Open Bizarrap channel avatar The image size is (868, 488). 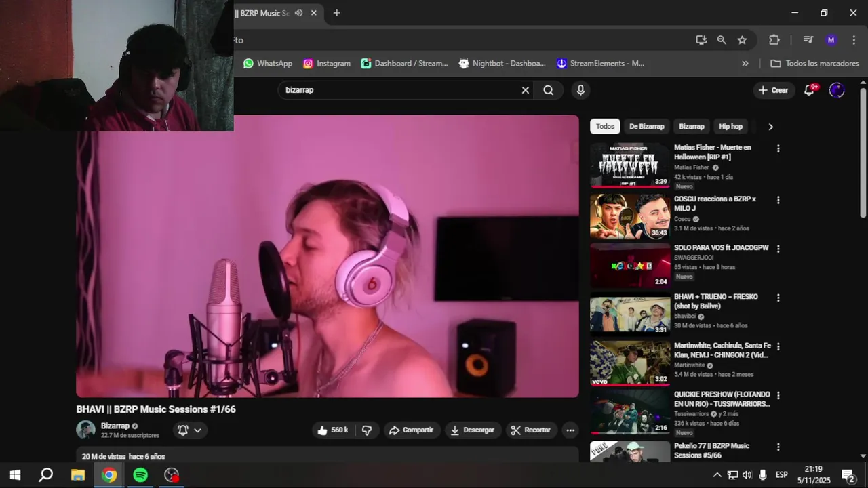85,430
